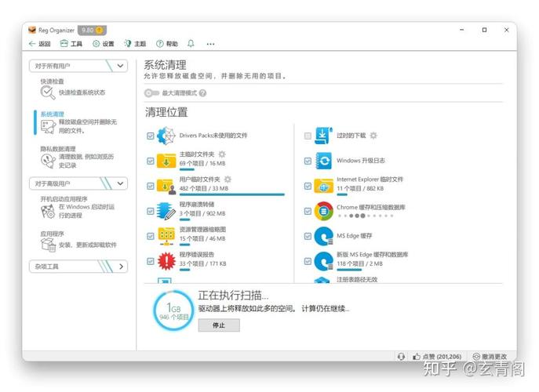Open 应用程序 install/uninstall sidebar icon
Screen dimensions: 539x392
pyautogui.click(x=48, y=245)
